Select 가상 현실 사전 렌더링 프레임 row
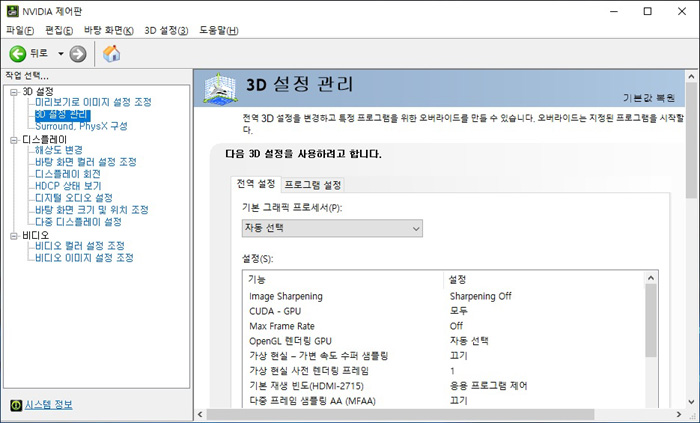 click(446, 371)
